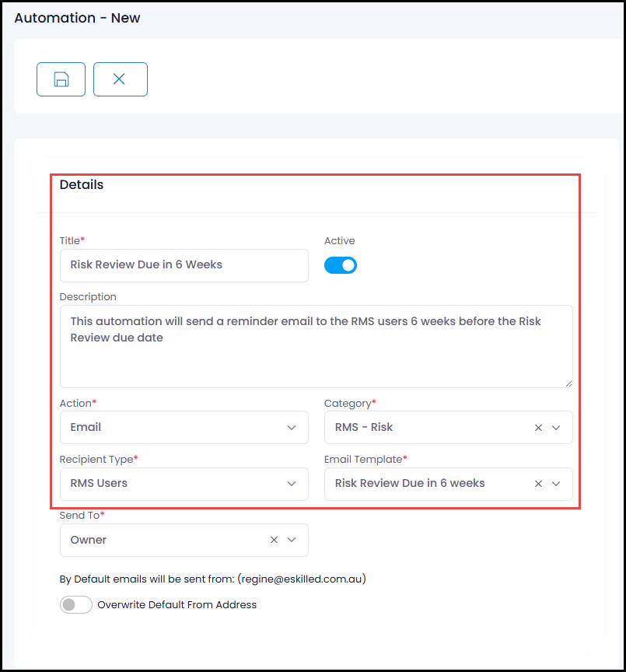Click into the Description text area

coord(316,346)
